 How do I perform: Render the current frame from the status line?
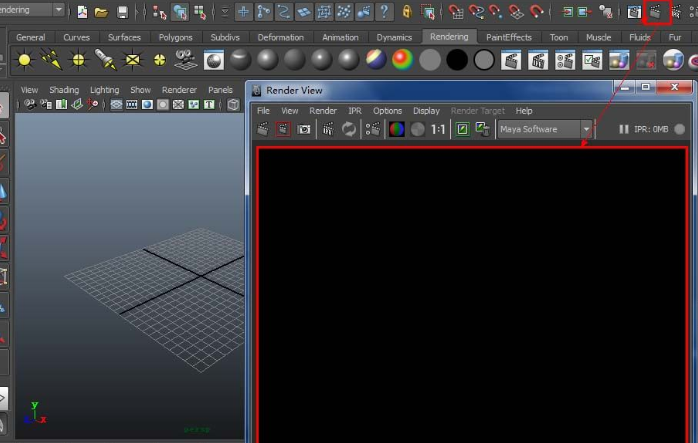tap(655, 12)
